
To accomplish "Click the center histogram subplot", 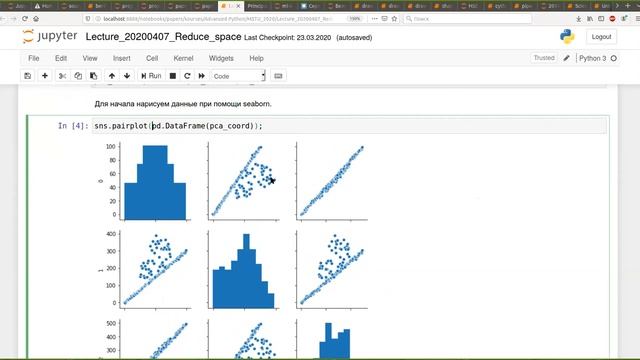I will pos(243,270).
